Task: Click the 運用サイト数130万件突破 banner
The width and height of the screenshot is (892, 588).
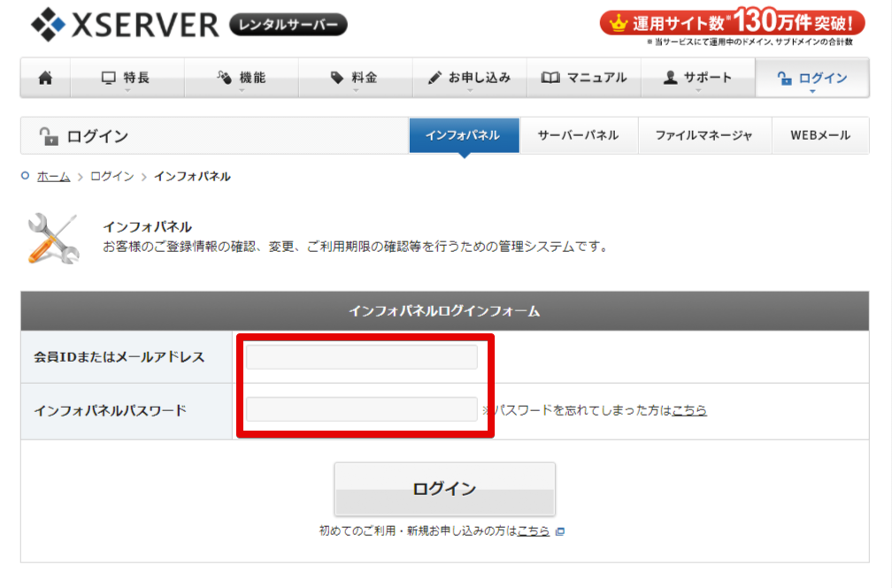Action: click(x=732, y=24)
